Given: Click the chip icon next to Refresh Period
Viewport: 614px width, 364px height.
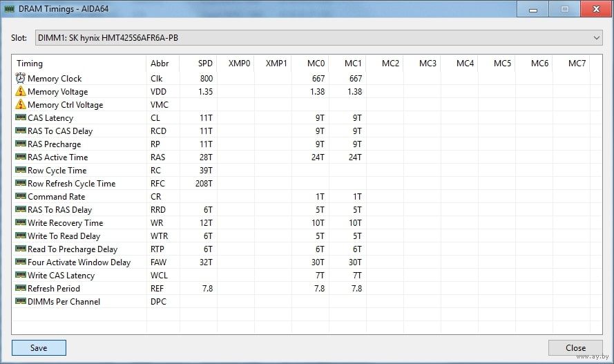Looking at the screenshot, I should pos(20,289).
